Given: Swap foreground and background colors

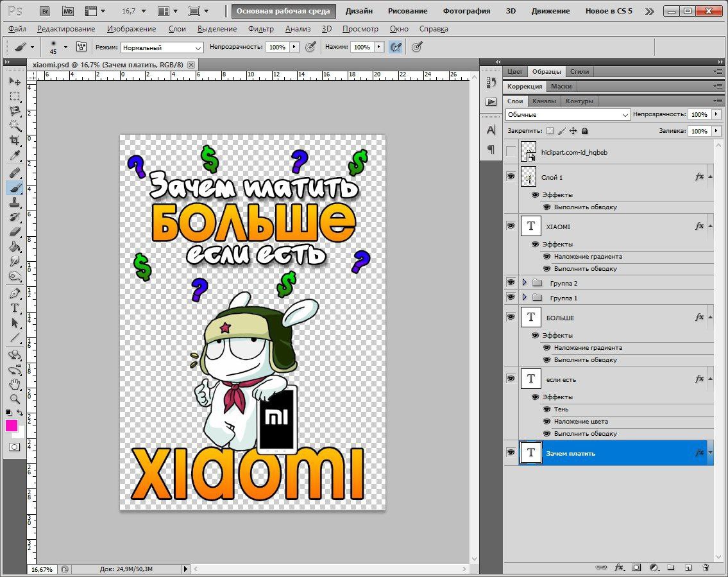Looking at the screenshot, I should pos(20,413).
